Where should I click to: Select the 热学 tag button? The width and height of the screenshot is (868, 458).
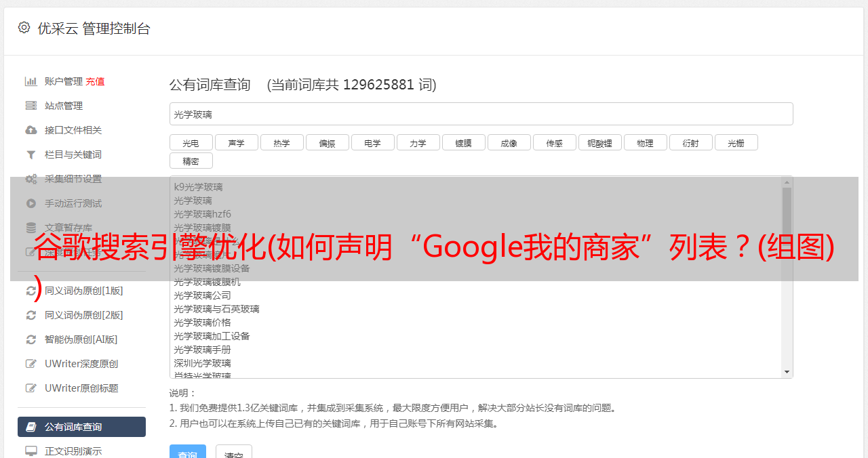[x=282, y=142]
